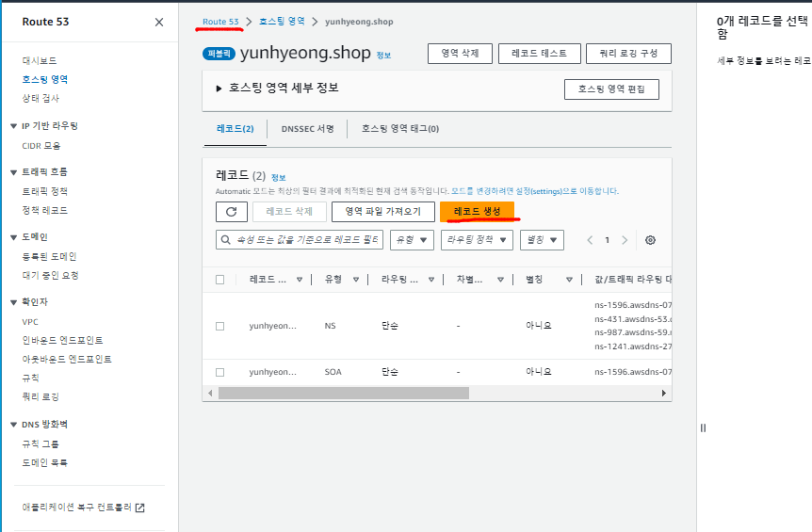
Task: Open the external link icon for 애플리케이션 복구 컨트롤러
Action: coord(139,508)
